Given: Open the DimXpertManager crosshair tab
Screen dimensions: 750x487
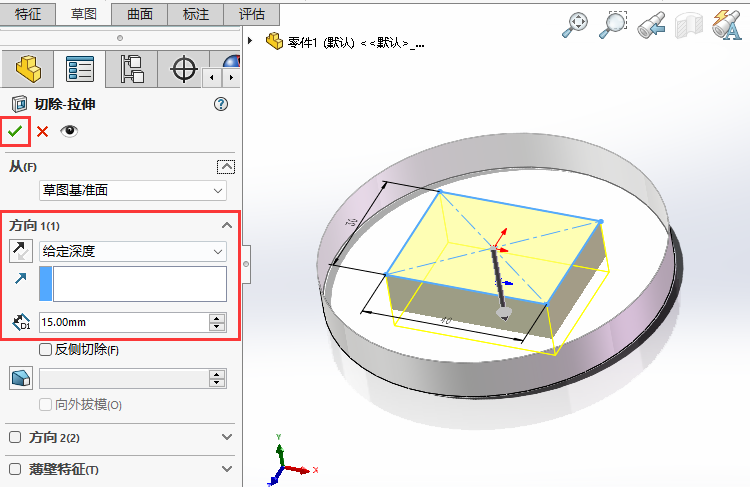Looking at the screenshot, I should click(184, 69).
